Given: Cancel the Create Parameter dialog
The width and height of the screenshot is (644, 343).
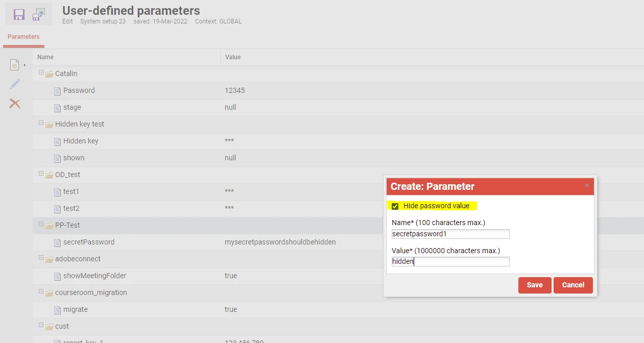Looking at the screenshot, I should point(573,285).
